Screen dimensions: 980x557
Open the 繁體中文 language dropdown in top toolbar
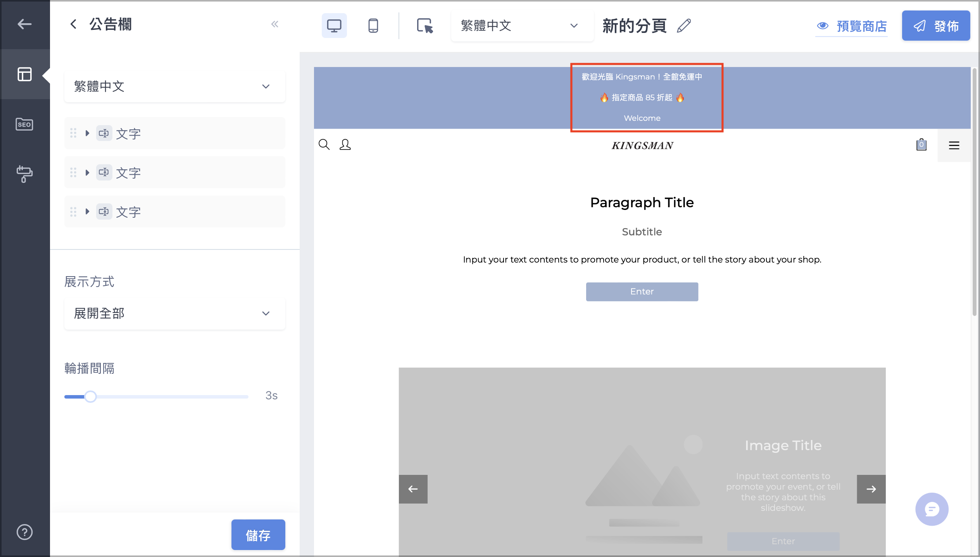pos(522,26)
